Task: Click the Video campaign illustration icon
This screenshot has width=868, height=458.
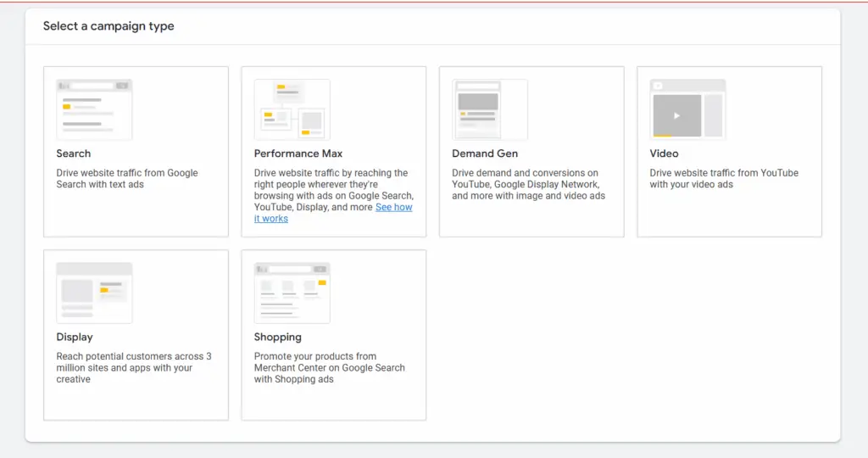Action: 687,109
